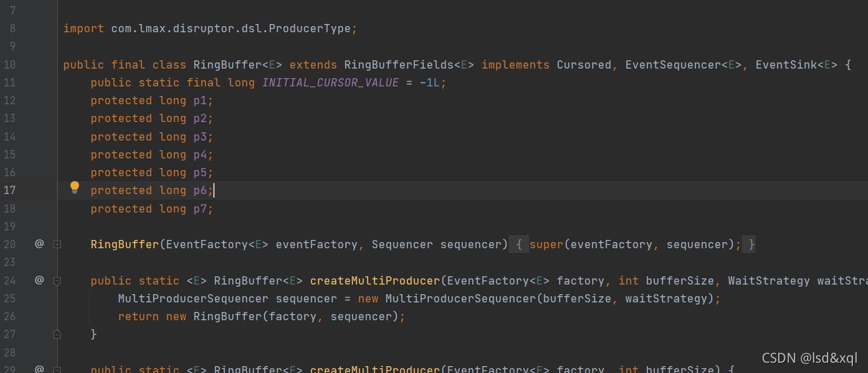Viewport: 868px width, 373px height.
Task: Click the yellow lightbulb intention icon on line 17
Action: (x=75, y=187)
